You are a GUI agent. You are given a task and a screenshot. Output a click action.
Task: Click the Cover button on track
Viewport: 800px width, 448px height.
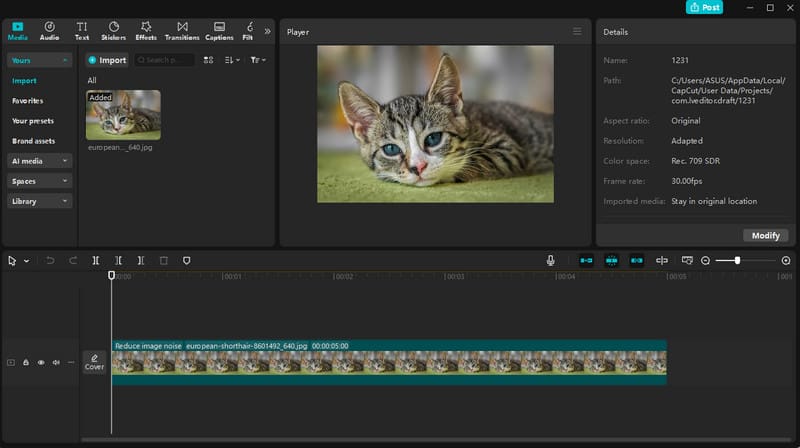[x=94, y=362]
